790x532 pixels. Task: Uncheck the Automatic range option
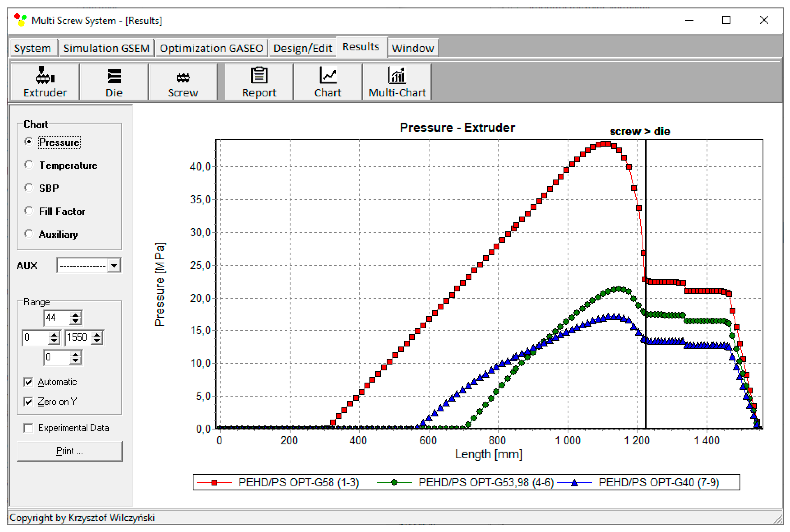pyautogui.click(x=28, y=382)
